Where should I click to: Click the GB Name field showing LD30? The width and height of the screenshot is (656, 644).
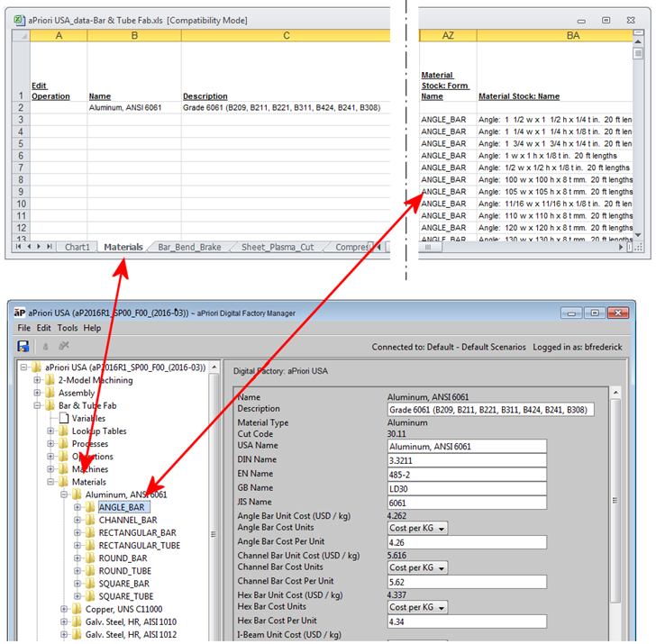[x=467, y=489]
